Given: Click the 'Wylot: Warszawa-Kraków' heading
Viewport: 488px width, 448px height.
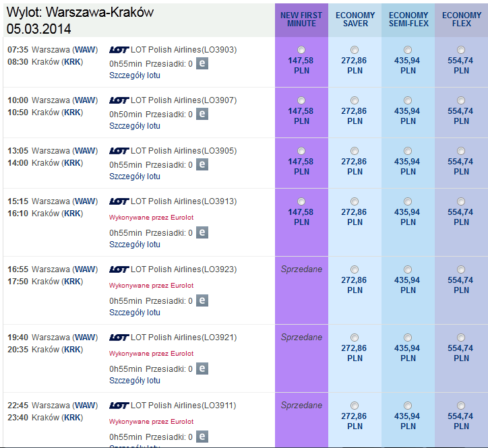Looking at the screenshot, I should (80, 12).
